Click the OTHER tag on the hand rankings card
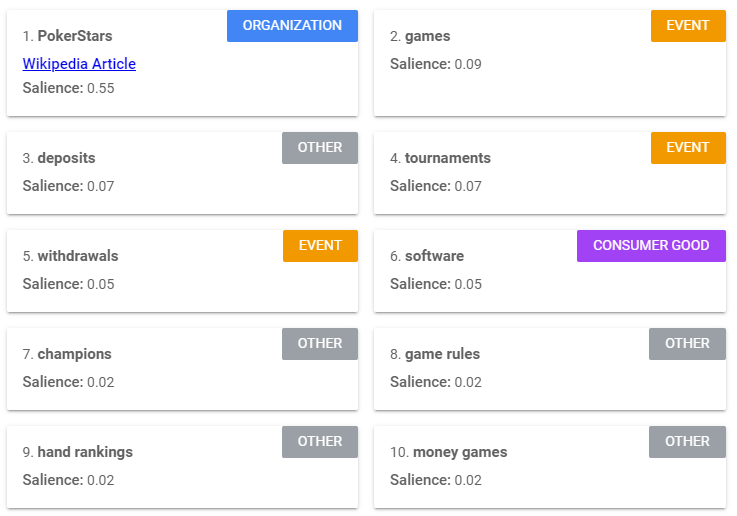The height and width of the screenshot is (516, 737). click(319, 442)
